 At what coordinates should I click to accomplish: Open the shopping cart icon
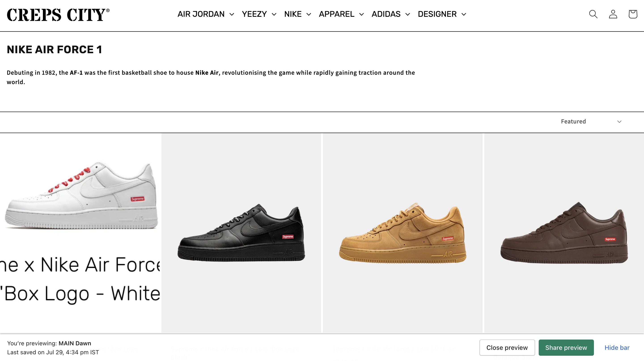pos(633,14)
